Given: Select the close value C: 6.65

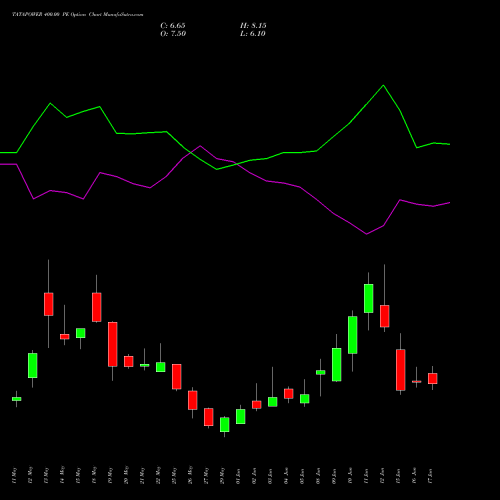Looking at the screenshot, I should 173,26.
